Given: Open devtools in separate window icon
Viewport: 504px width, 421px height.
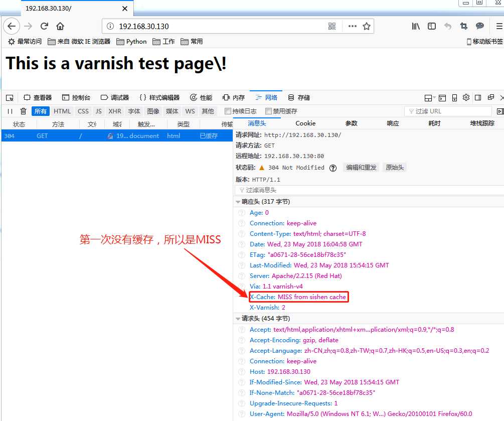Looking at the screenshot, I should (x=491, y=97).
